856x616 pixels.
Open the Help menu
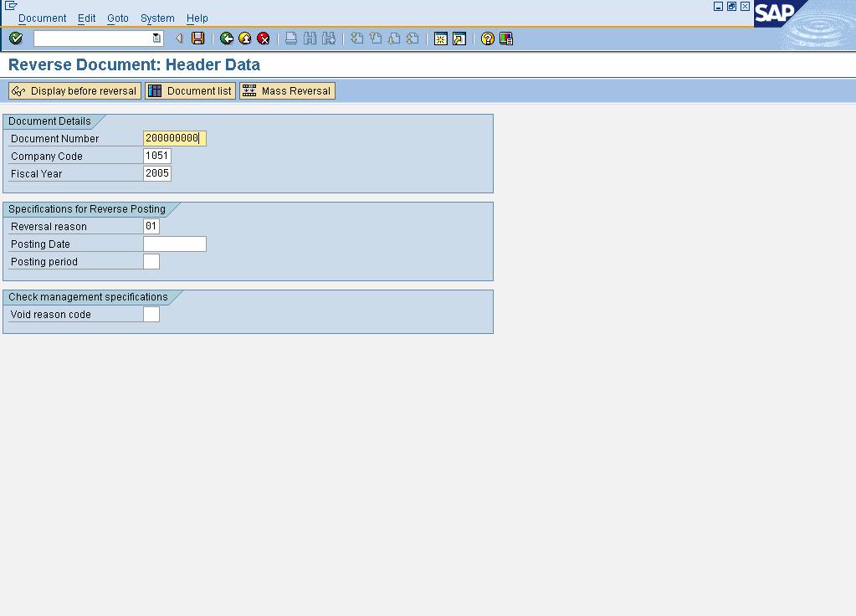pyautogui.click(x=197, y=18)
